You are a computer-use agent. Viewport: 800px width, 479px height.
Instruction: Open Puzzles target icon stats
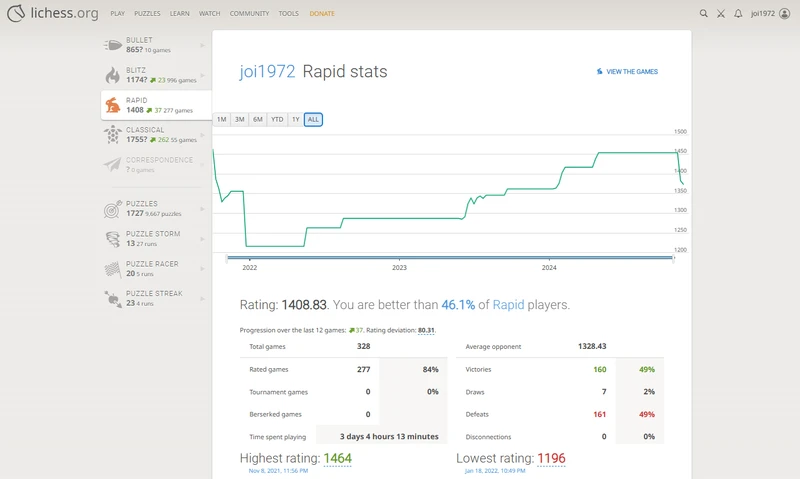[x=113, y=209]
